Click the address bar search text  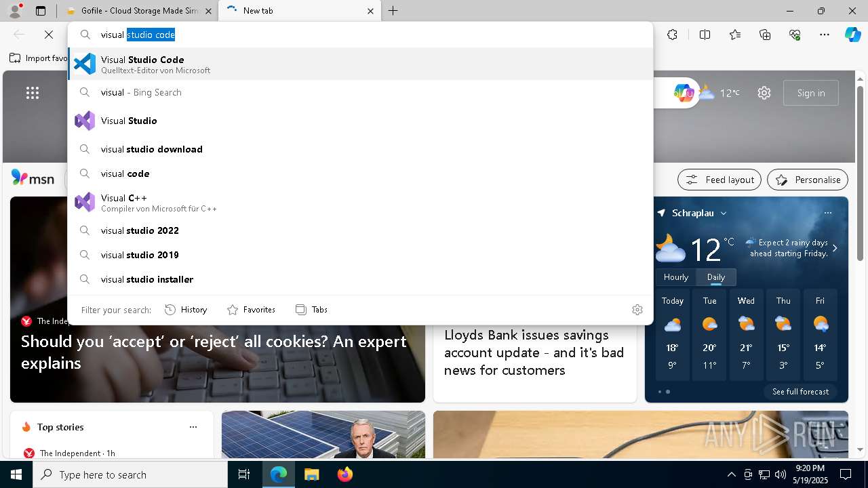point(138,35)
